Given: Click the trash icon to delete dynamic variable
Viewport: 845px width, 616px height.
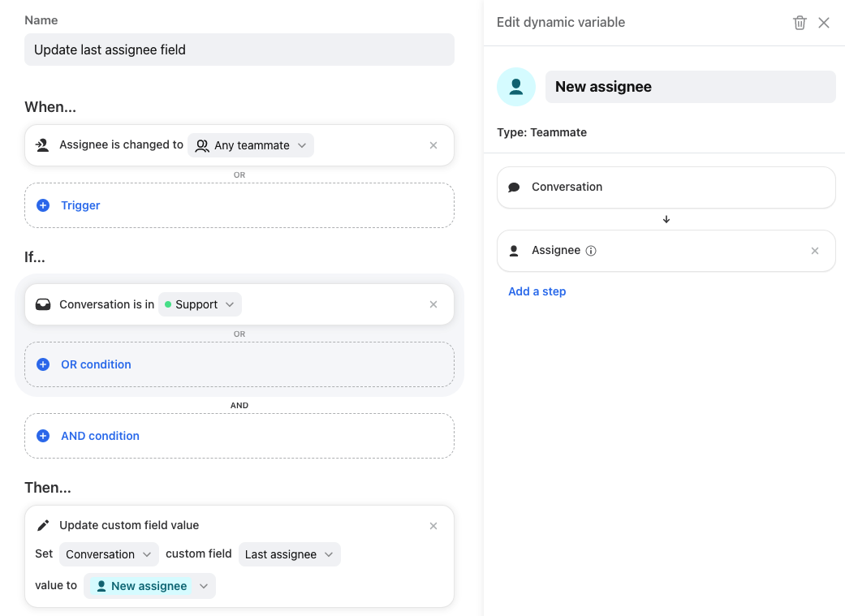Looking at the screenshot, I should [x=800, y=23].
